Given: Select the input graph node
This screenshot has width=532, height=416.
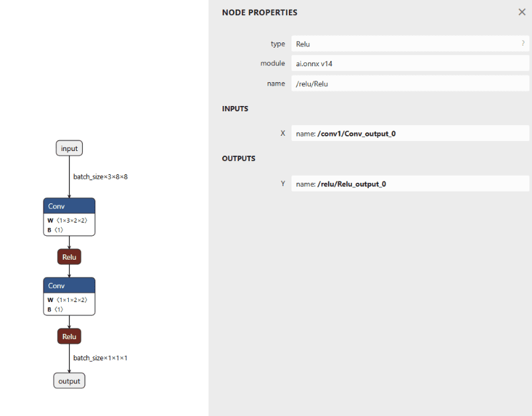Looking at the screenshot, I should tap(69, 148).
